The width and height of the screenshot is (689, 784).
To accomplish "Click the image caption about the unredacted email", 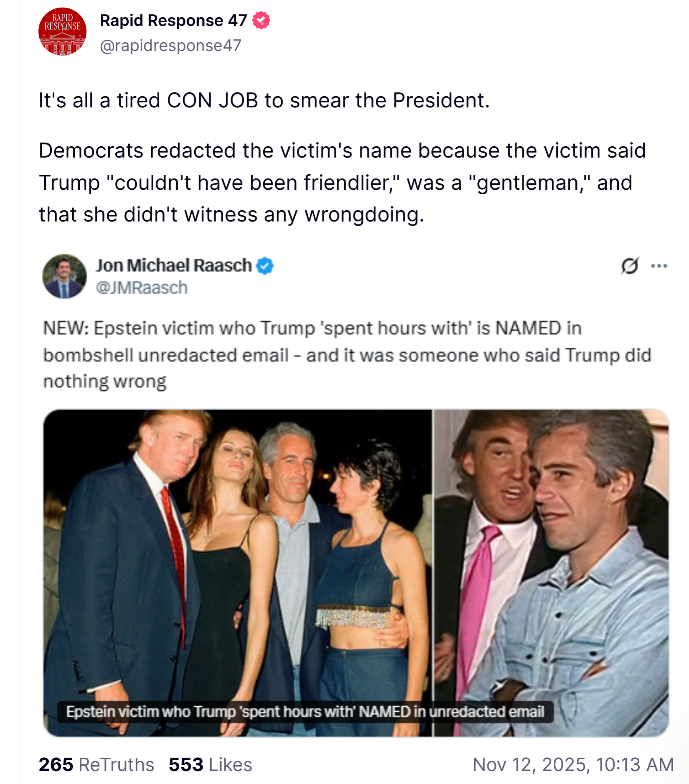I will pos(305,712).
